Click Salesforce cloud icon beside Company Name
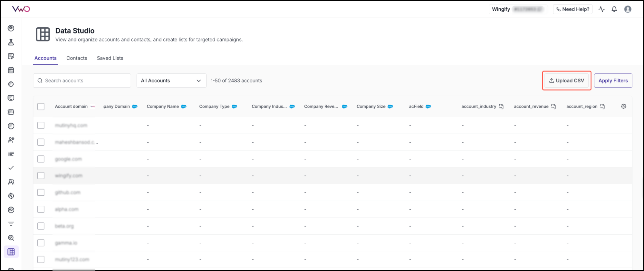This screenshot has width=644, height=271. tap(184, 107)
